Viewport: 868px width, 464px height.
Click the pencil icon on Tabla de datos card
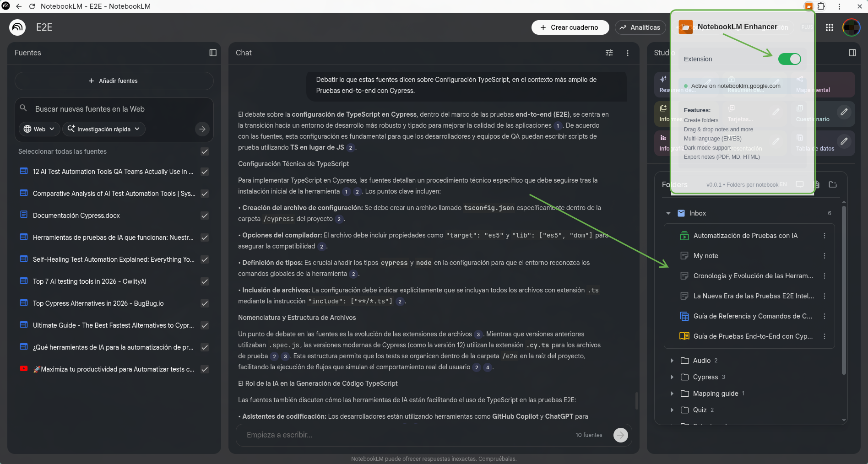pos(844,141)
